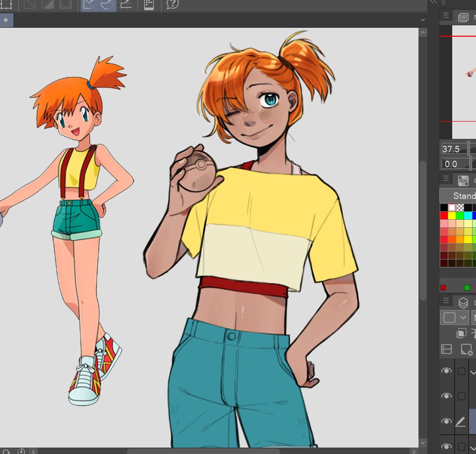Open the palette color dropdown in Layer panel

pyautogui.click(x=455, y=318)
